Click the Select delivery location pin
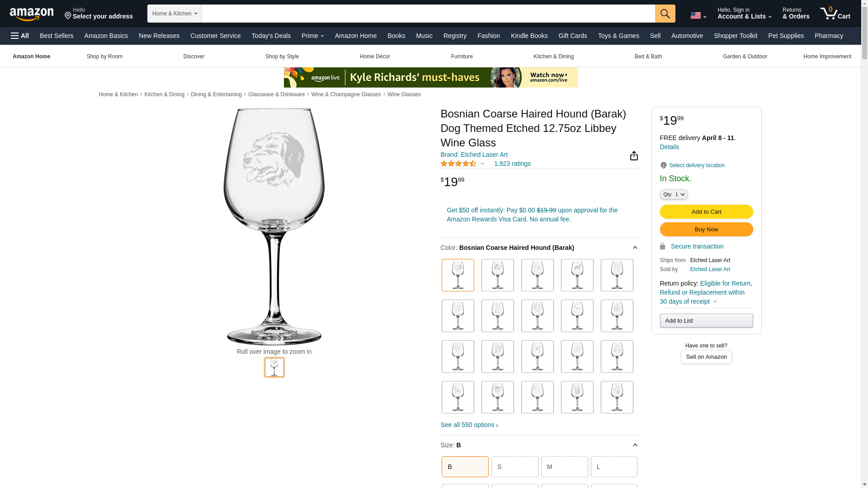The width and height of the screenshot is (868, 488). click(x=663, y=165)
